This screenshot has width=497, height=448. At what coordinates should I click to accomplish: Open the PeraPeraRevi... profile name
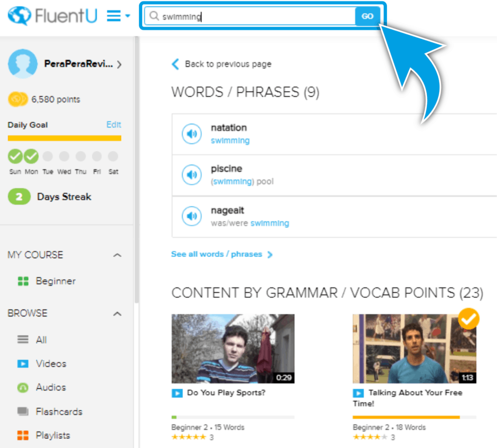pyautogui.click(x=78, y=64)
